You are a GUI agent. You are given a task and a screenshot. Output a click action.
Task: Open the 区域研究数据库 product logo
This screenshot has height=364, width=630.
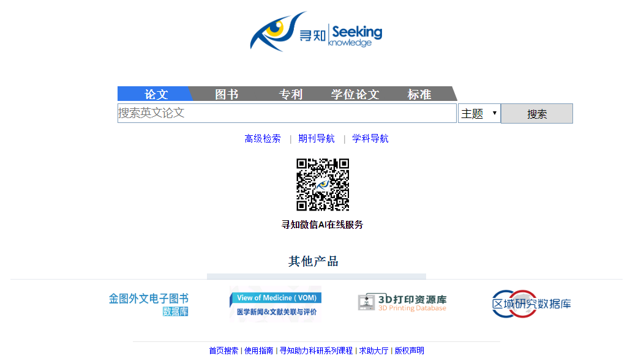click(x=531, y=304)
